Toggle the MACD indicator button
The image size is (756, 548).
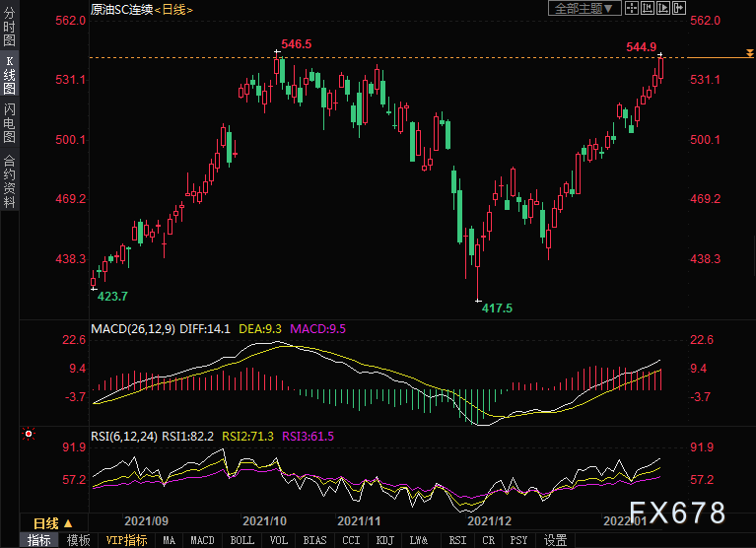(202, 540)
